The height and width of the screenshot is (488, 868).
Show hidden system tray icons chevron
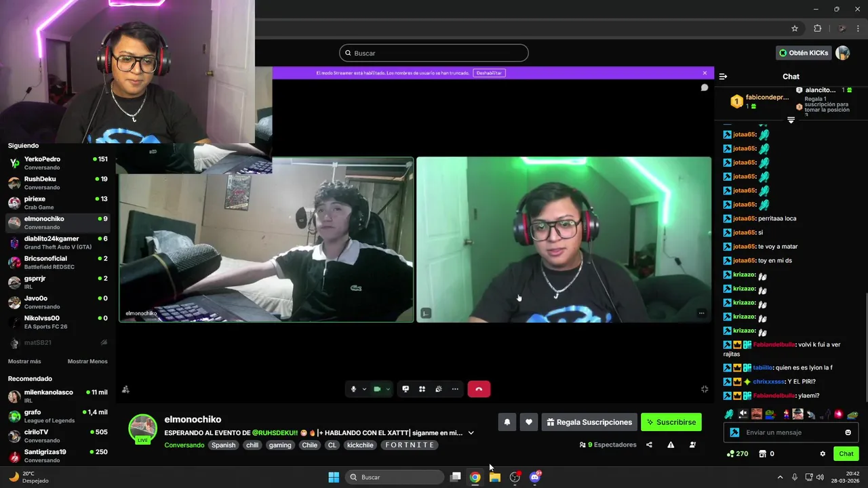[x=780, y=477]
